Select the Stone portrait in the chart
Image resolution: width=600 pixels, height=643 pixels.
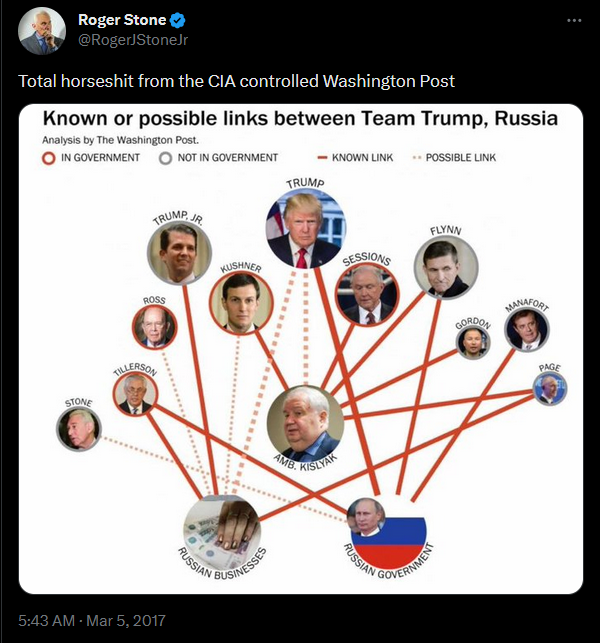coord(78,429)
